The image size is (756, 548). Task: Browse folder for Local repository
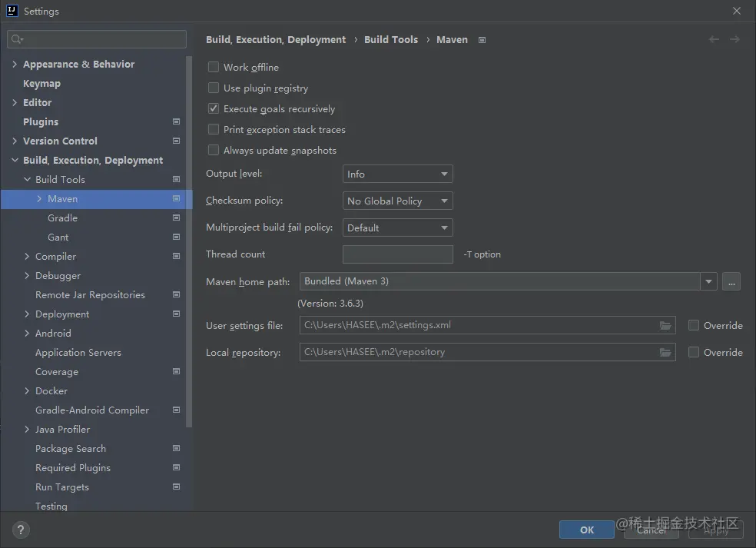click(665, 353)
